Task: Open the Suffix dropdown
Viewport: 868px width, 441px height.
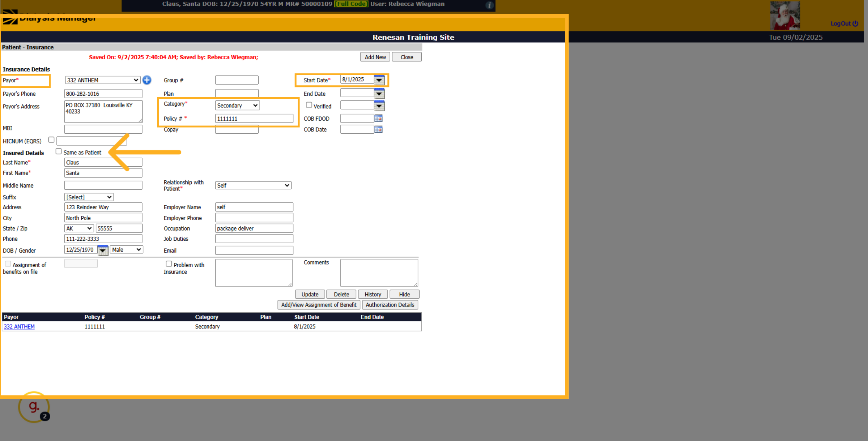Action: click(x=89, y=197)
